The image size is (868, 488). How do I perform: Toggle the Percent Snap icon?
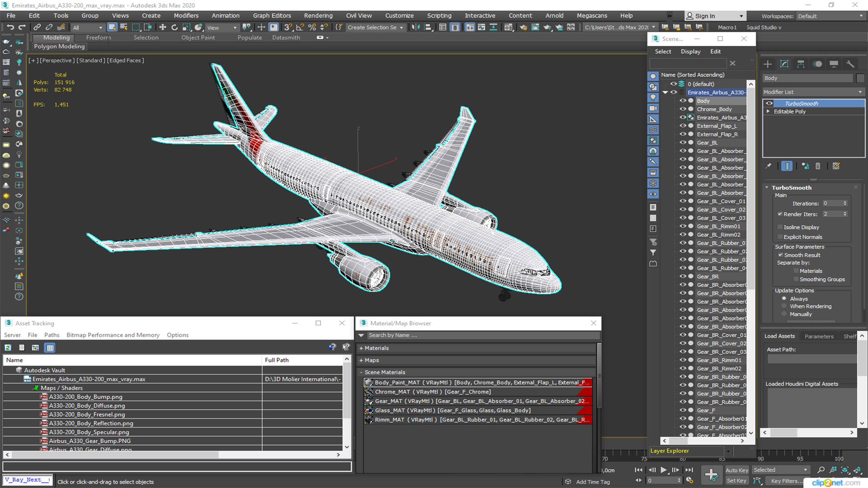pos(312,27)
